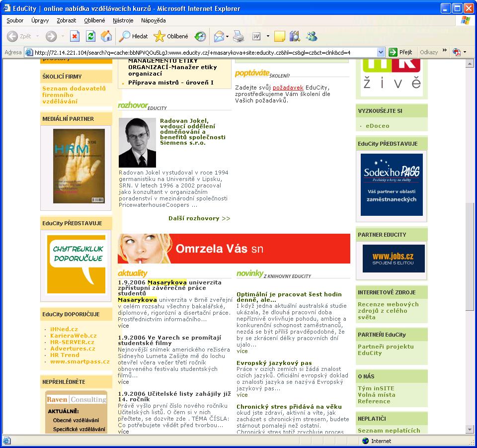Open Další rozhovory >> link
477x448 pixels.
tap(199, 218)
